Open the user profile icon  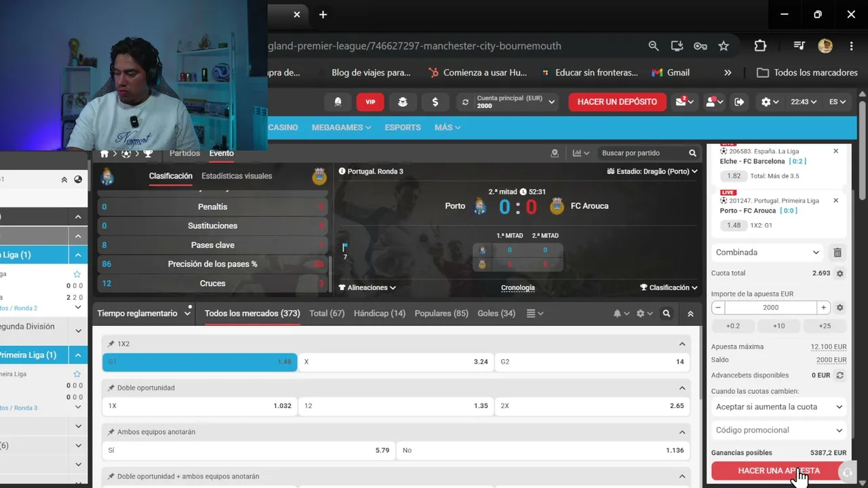(713, 102)
